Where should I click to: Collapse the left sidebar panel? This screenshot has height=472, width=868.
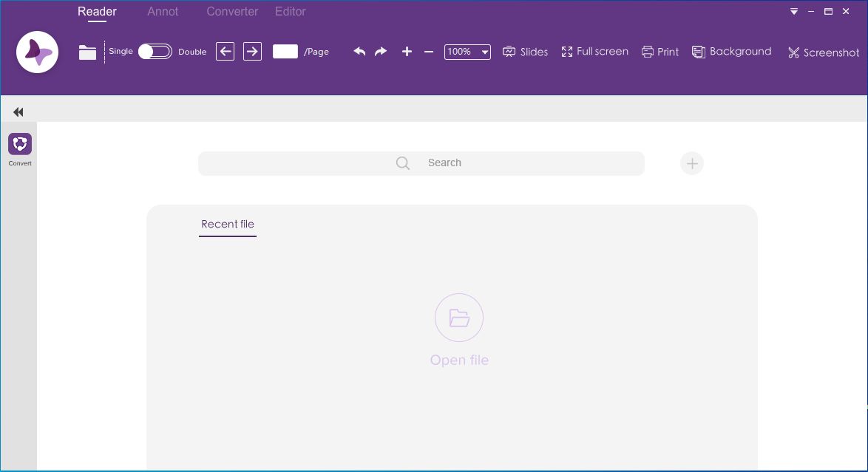pyautogui.click(x=18, y=112)
